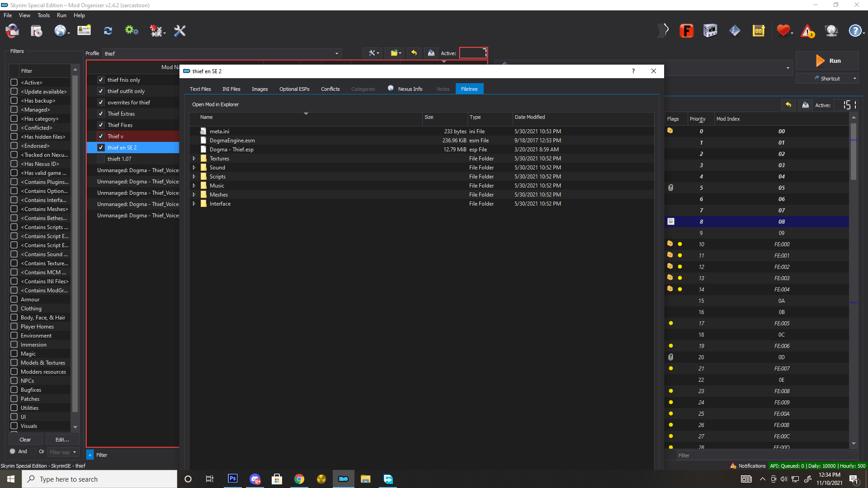Switch to the INI Files tab
This screenshot has height=488, width=868.
coord(231,89)
